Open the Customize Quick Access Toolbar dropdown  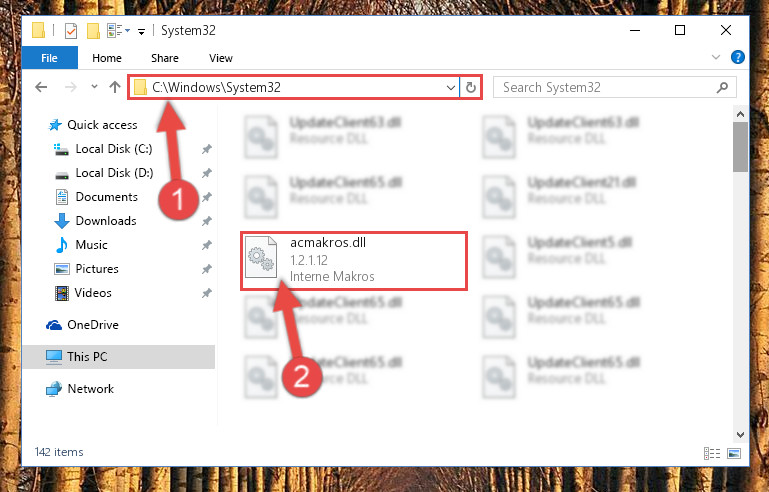pos(141,32)
